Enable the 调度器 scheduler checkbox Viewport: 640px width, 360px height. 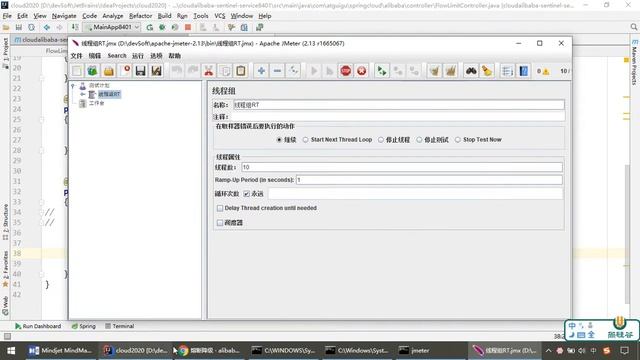coord(220,223)
